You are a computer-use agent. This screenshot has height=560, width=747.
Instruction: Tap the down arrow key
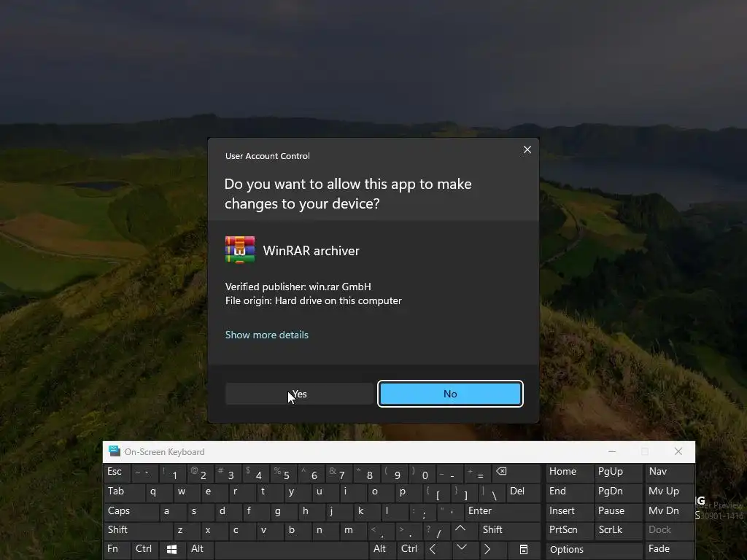tap(465, 550)
